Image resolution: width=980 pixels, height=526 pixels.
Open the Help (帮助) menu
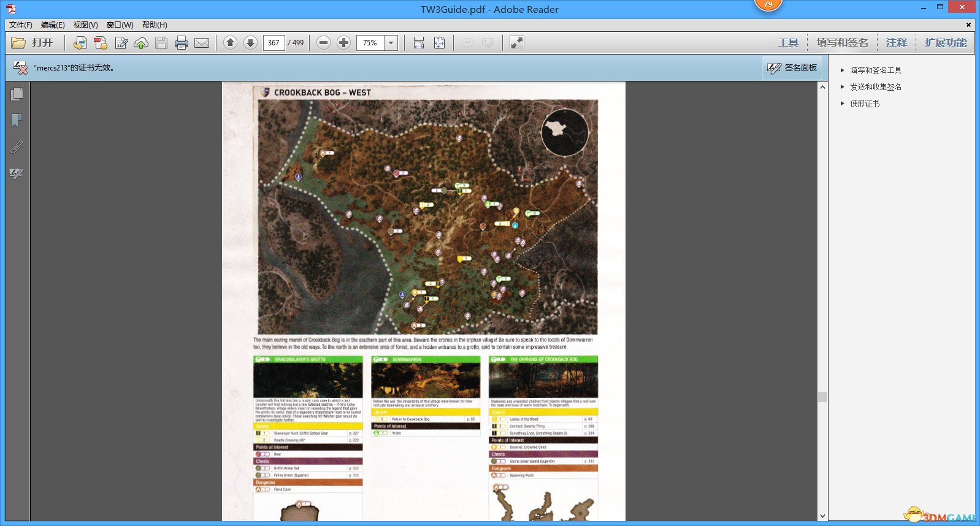coord(155,25)
